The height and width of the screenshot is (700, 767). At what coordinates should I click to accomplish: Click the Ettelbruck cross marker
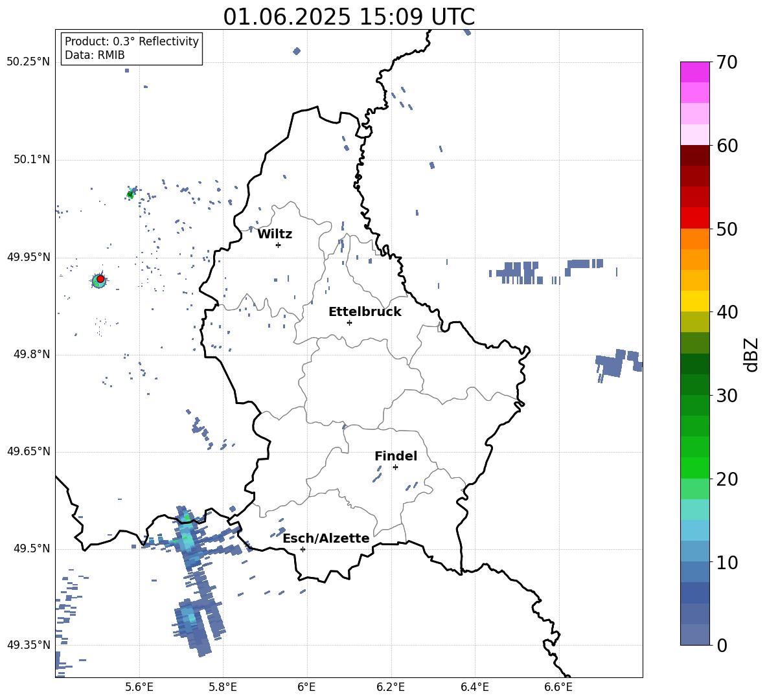[x=349, y=322]
